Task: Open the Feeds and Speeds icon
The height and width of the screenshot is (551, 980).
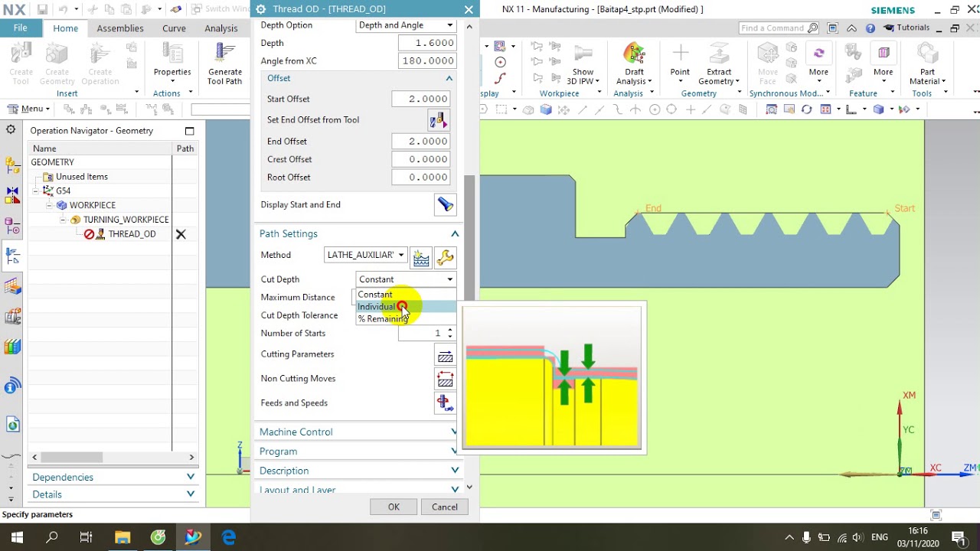Action: (445, 403)
